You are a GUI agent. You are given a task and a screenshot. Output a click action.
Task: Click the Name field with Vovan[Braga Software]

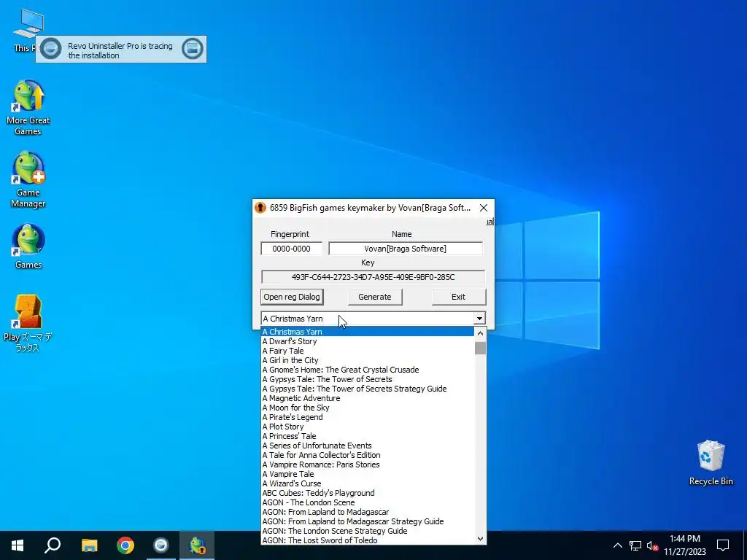click(x=406, y=249)
